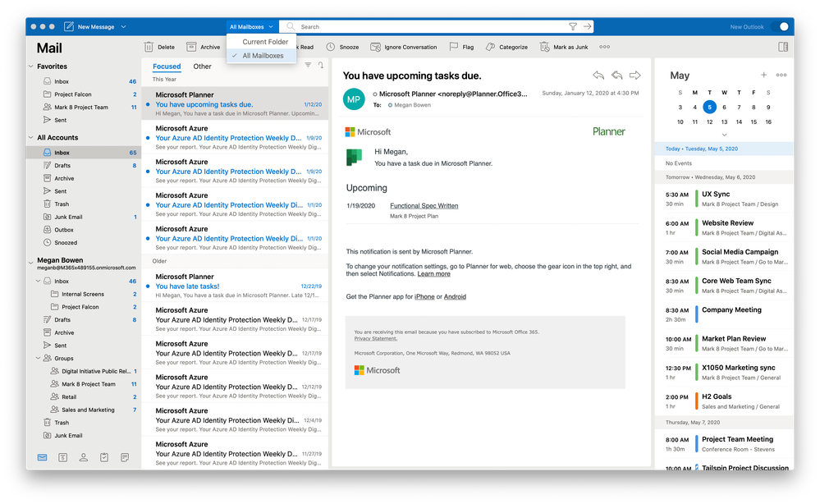Open the New Message dropdown arrow

[123, 26]
